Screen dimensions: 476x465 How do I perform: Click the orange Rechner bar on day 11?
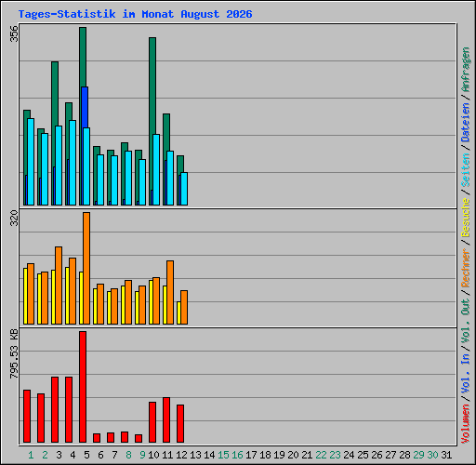170,292
